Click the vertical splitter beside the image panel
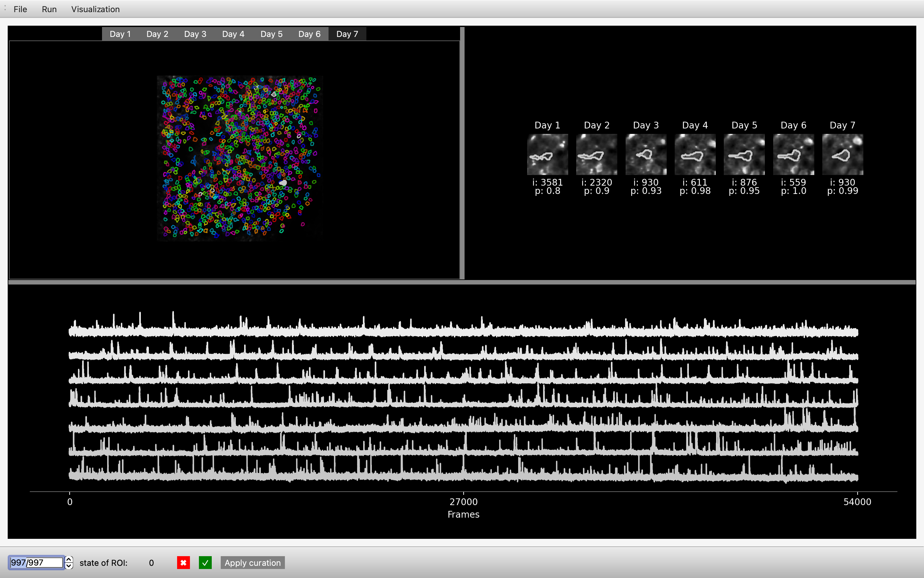Viewport: 924px width, 578px height. tap(462, 153)
